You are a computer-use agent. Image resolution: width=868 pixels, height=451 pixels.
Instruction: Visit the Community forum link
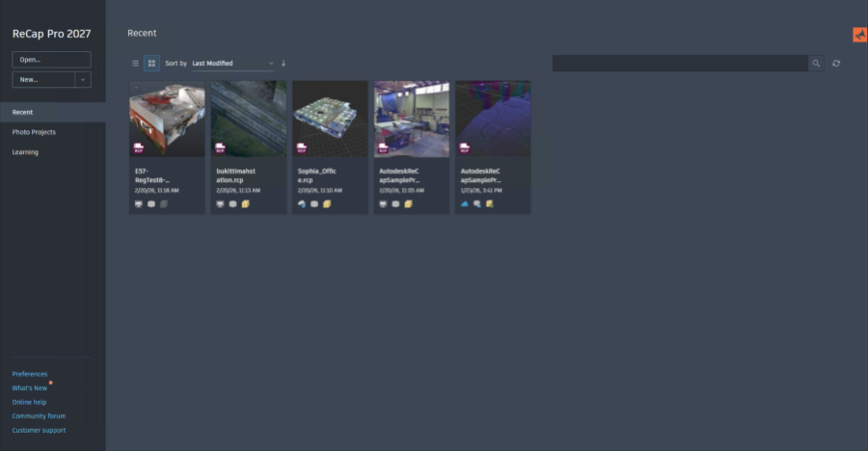(x=39, y=416)
